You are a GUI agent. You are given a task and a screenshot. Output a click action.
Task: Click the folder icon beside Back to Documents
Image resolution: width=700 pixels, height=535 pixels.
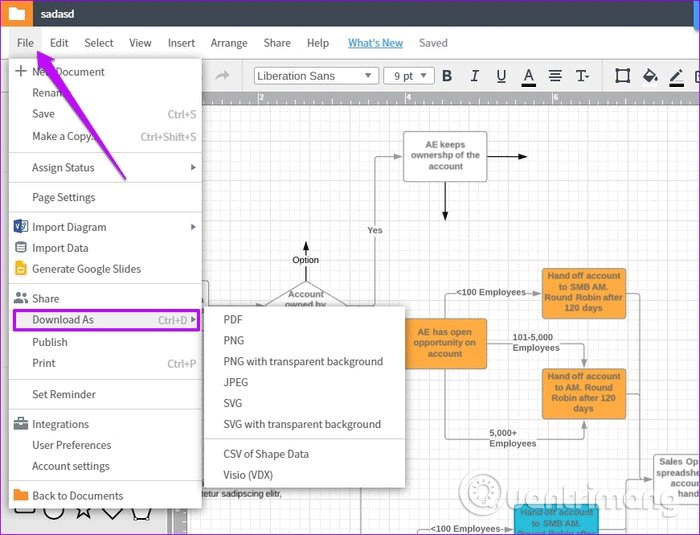(21, 495)
